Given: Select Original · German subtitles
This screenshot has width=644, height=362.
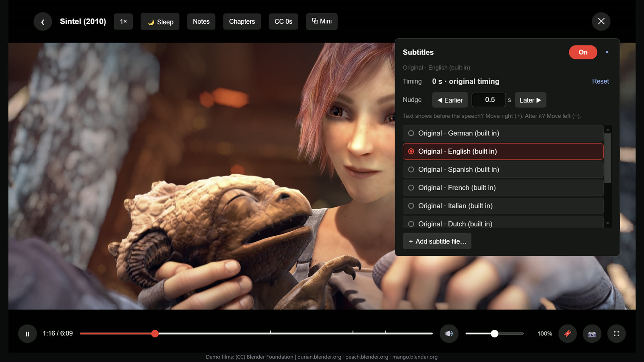Looking at the screenshot, I should (503, 133).
